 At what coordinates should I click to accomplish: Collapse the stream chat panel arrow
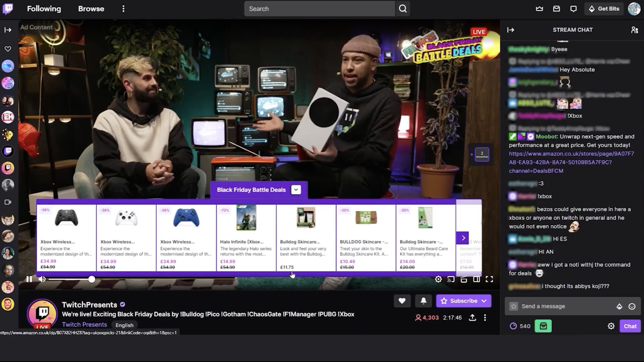[x=510, y=30]
